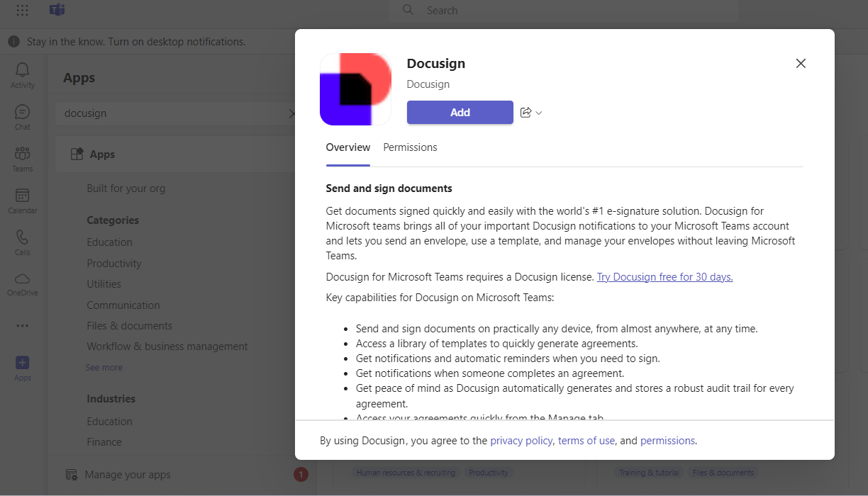The image size is (868, 496).
Task: Expand more sidebar apps via ellipsis
Action: 22,325
